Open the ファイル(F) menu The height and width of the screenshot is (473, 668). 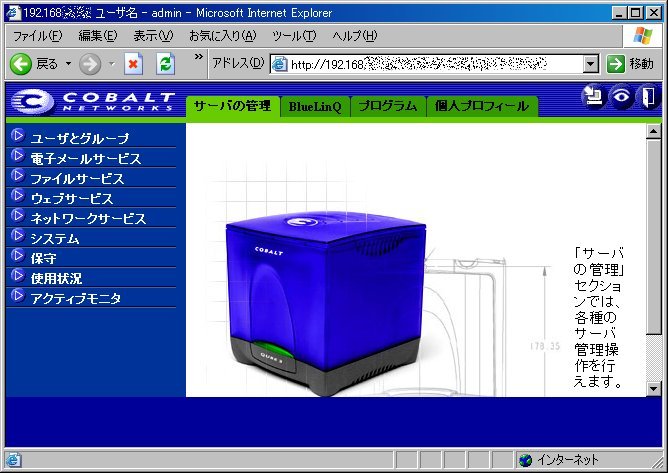(37, 36)
